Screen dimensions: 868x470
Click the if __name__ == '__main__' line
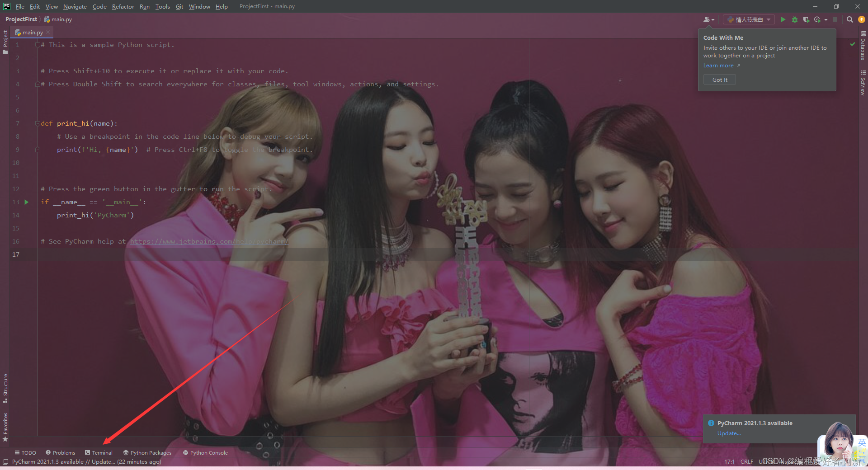click(94, 202)
